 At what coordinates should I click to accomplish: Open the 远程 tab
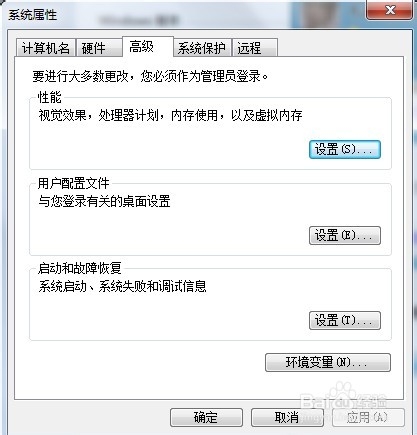255,48
